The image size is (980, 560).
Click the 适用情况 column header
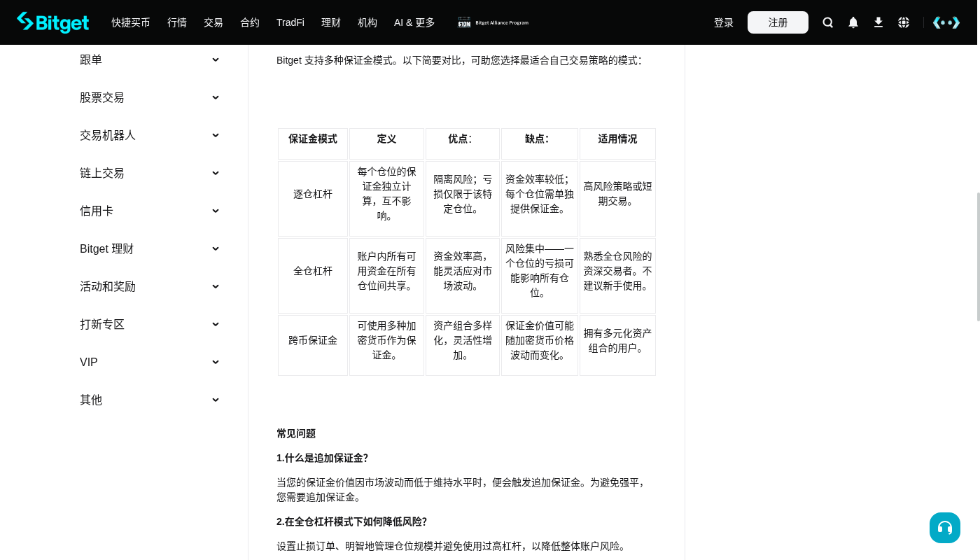617,143
